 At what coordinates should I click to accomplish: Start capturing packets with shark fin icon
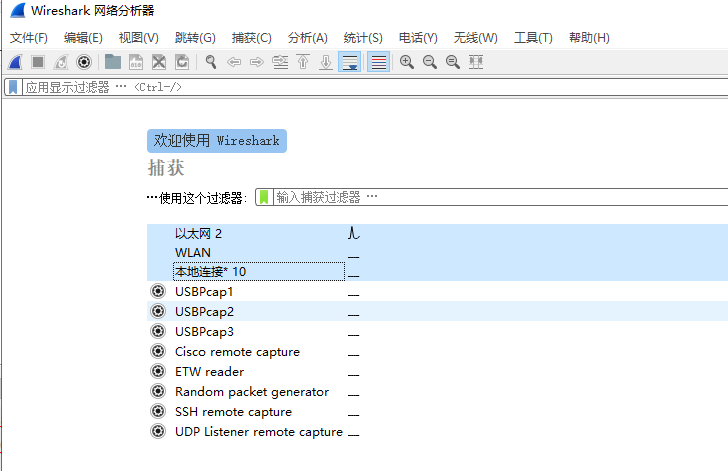click(x=15, y=62)
